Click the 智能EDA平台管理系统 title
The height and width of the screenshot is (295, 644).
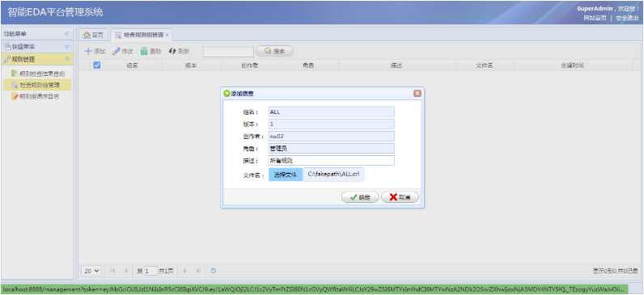coord(55,12)
